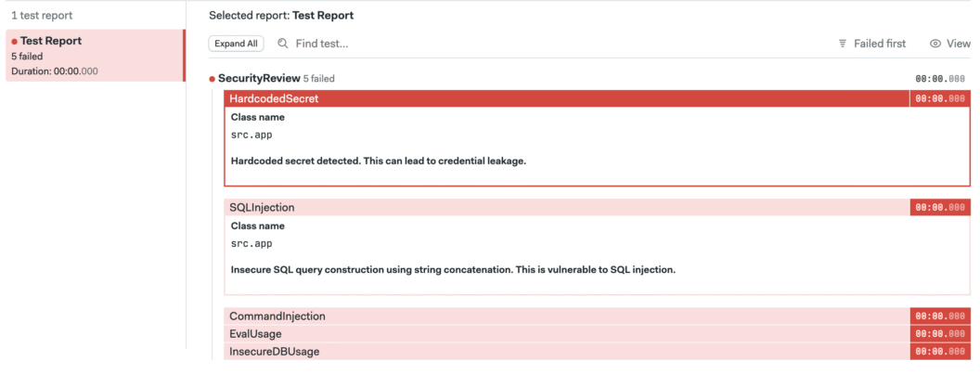Click the SQLInjection duration badge
This screenshot has height=387, width=980.
tap(939, 208)
